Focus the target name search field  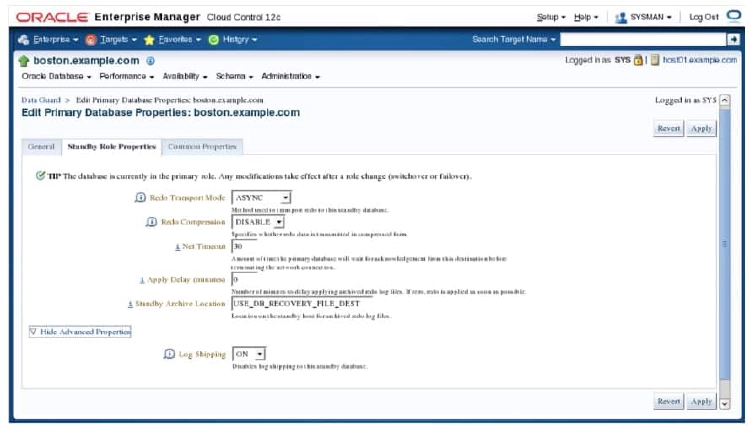pyautogui.click(x=643, y=40)
